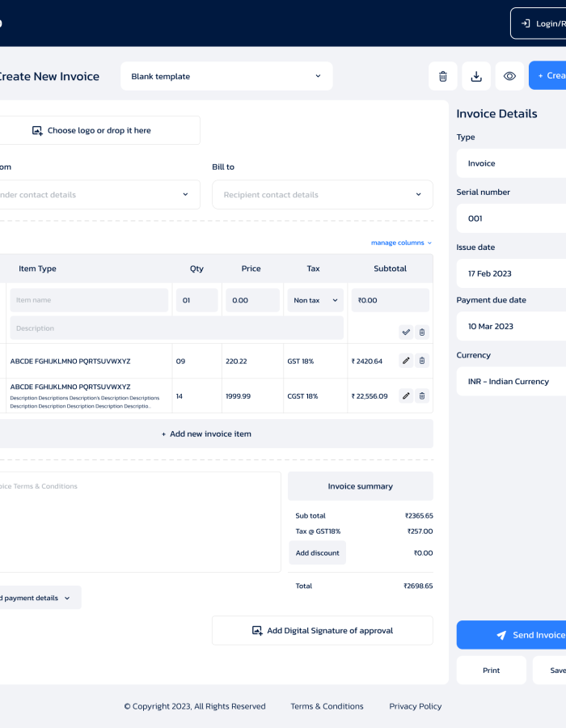Click the pencil icon on the CGST 18% row

(405, 396)
